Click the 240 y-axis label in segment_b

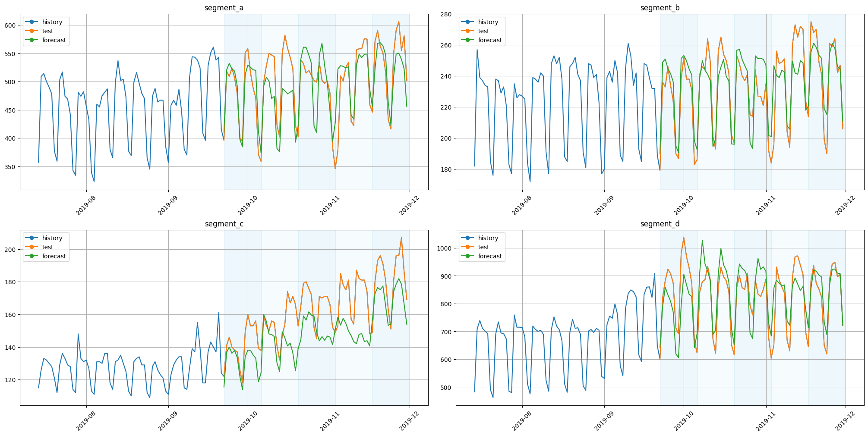(446, 76)
